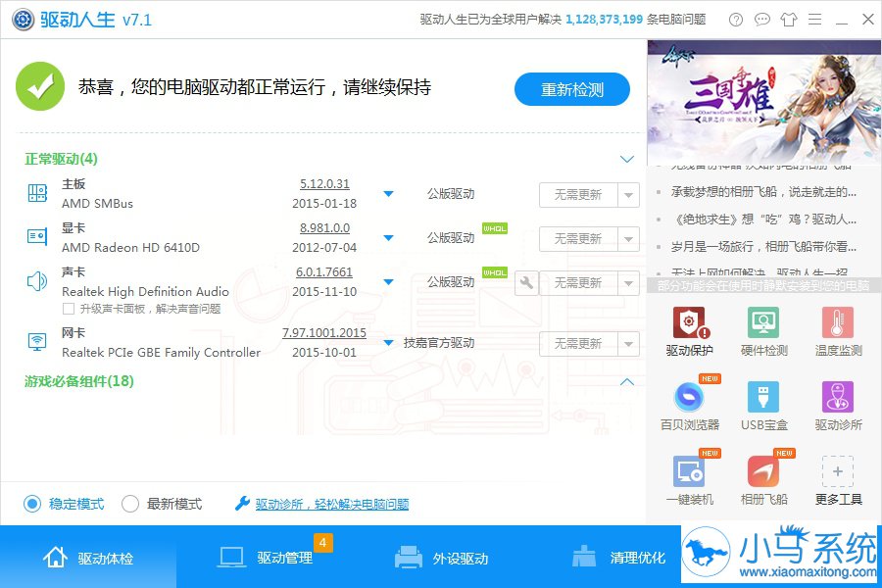
Task: Click the 三国争雄 game ad banner
Action: (763, 102)
